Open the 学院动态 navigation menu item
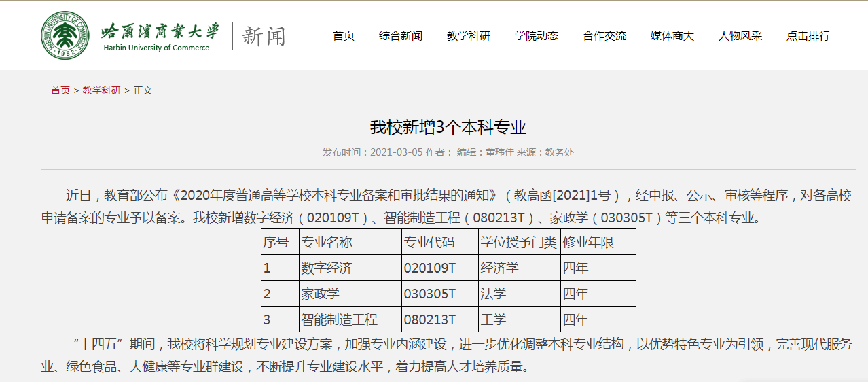The width and height of the screenshot is (868, 382). [537, 36]
